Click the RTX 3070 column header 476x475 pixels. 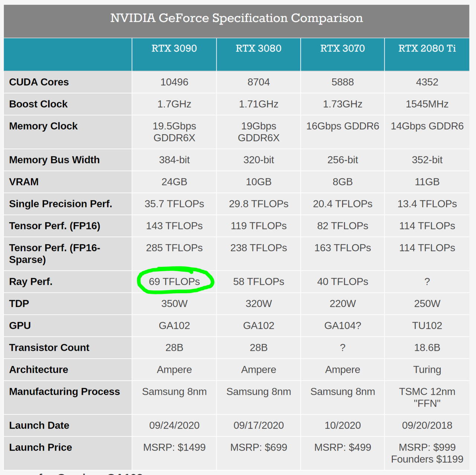[x=342, y=49]
